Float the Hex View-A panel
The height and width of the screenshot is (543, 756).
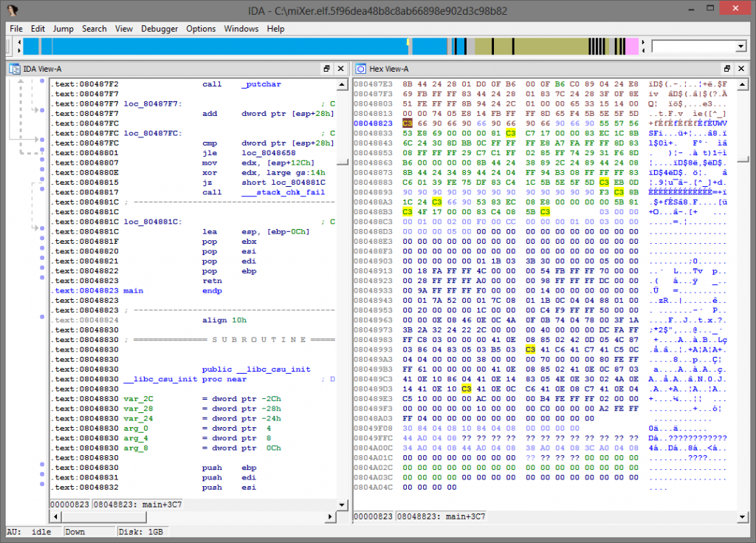pyautogui.click(x=727, y=69)
